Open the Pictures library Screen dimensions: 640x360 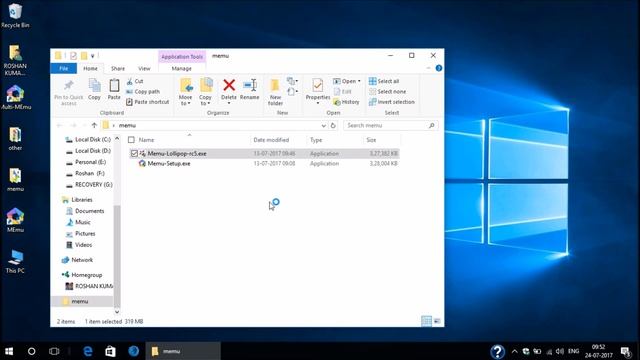pyautogui.click(x=81, y=234)
